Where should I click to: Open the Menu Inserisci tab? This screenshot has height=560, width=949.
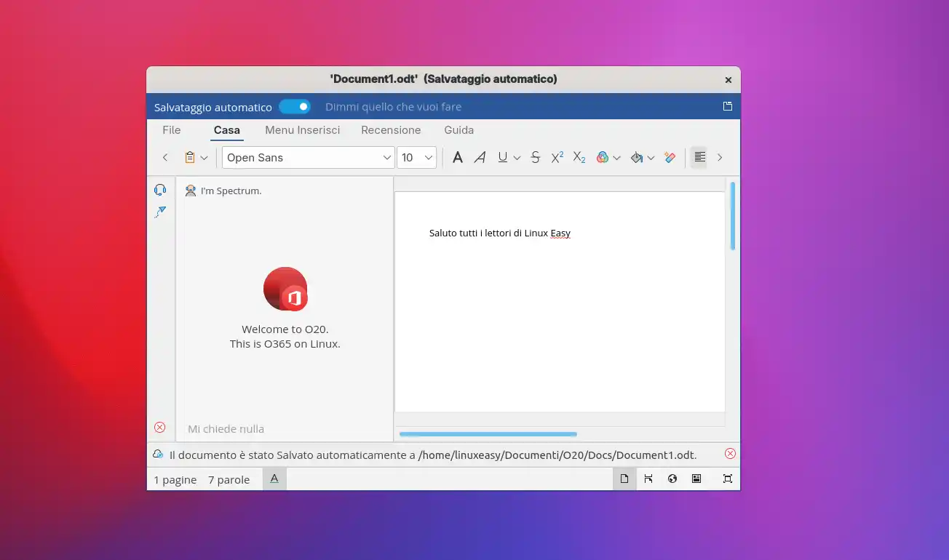coord(302,130)
